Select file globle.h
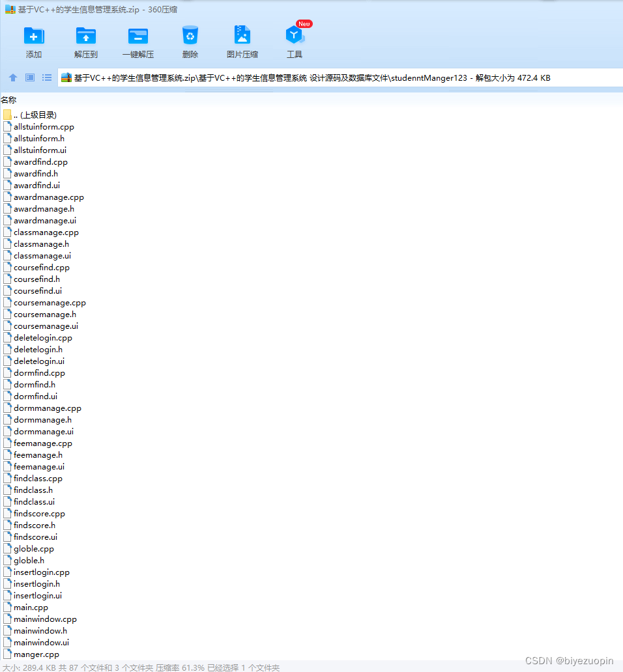The image size is (623, 672). point(24,560)
